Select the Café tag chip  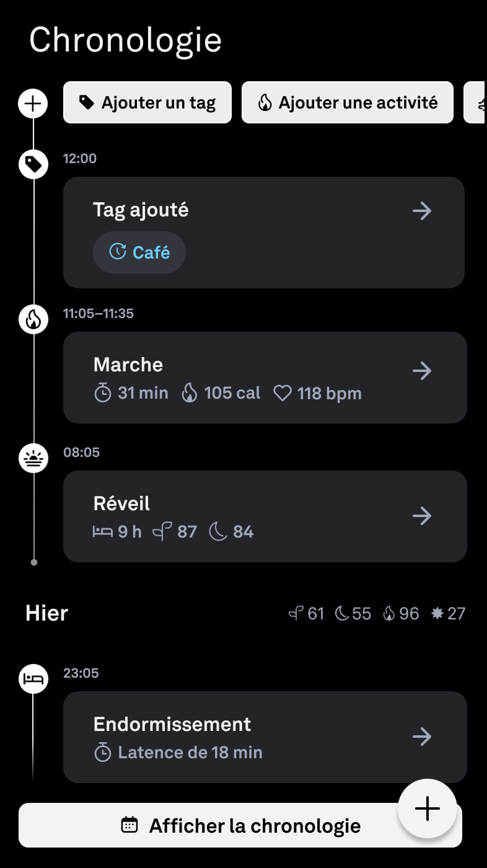pos(139,252)
